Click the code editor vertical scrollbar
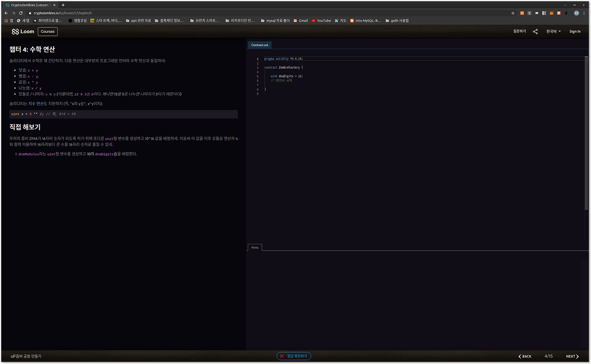Image resolution: width=591 pixels, height=364 pixels. pos(586,134)
